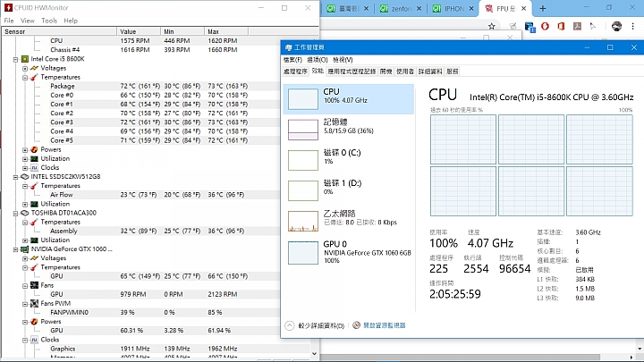644x362 pixels.
Task: Click the Fans PWM icon under NVIDIA GeForce
Action: (x=35, y=303)
